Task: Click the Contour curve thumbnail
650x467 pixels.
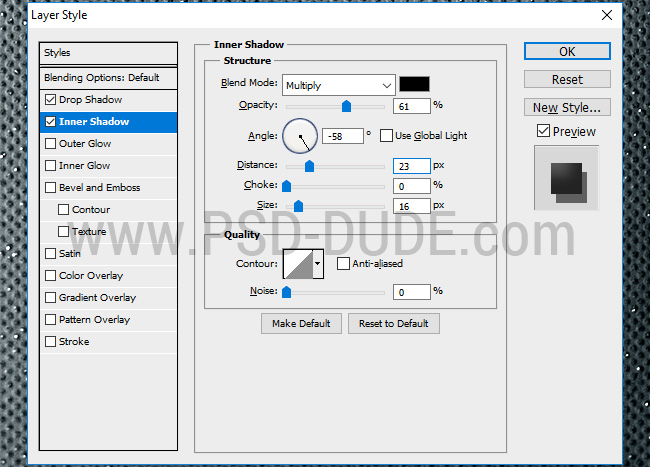Action: 298,264
